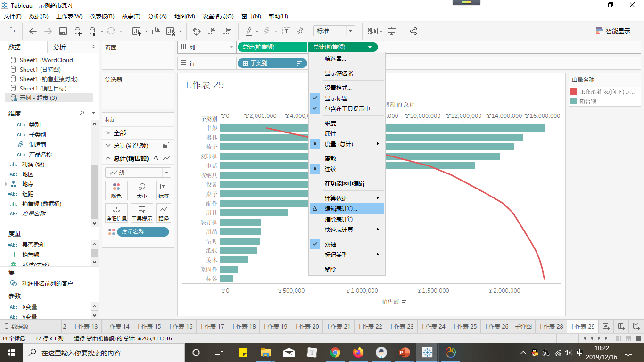Click 移除 in the context menu

click(347, 269)
